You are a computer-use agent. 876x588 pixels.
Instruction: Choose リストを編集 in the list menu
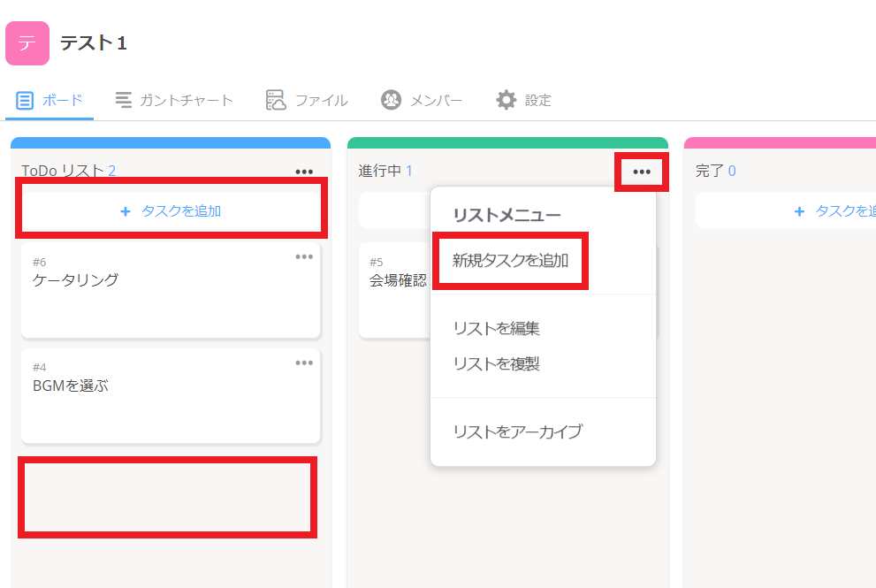click(x=496, y=328)
